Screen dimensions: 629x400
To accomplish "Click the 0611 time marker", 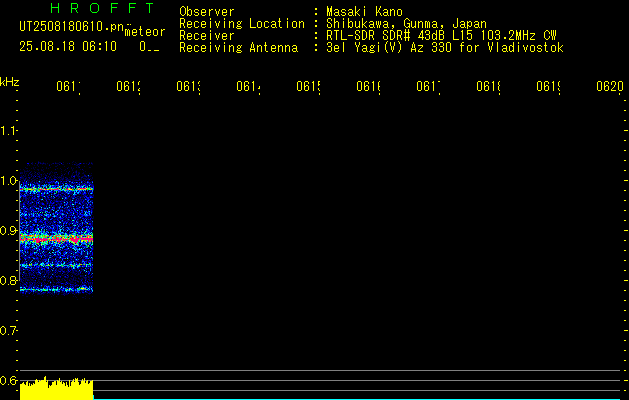I will [68, 86].
